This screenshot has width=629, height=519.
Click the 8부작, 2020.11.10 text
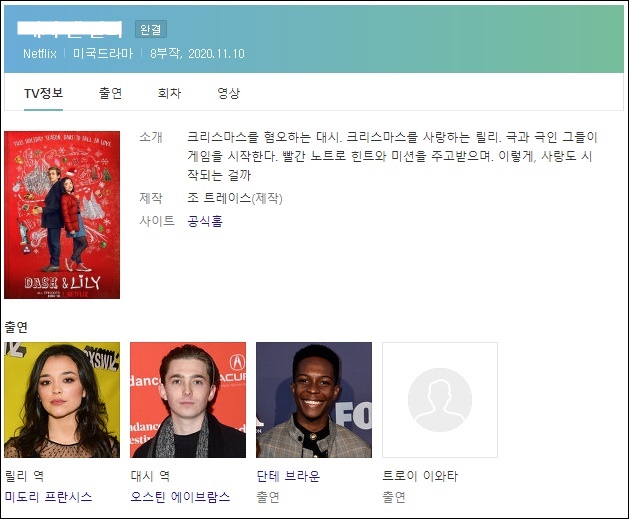coord(197,54)
